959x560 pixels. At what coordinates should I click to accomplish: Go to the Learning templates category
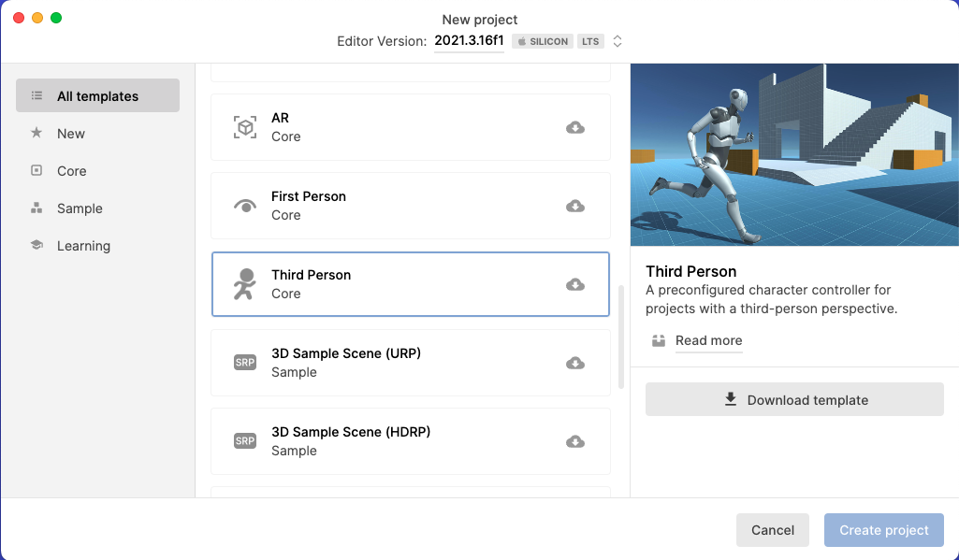(x=83, y=246)
